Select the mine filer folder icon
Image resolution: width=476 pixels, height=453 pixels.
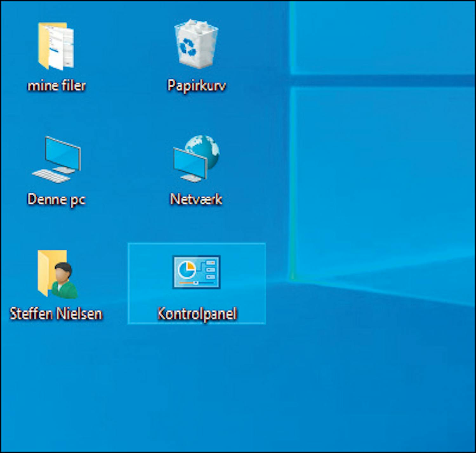click(x=56, y=46)
